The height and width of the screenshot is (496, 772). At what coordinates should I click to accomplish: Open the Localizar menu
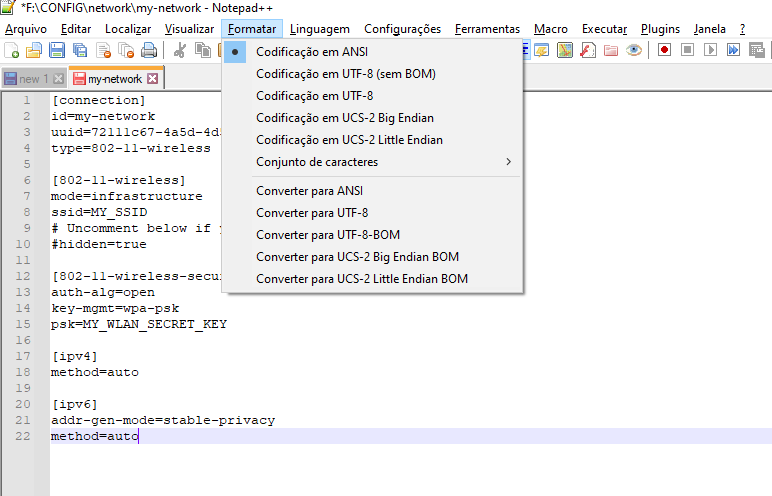click(128, 29)
